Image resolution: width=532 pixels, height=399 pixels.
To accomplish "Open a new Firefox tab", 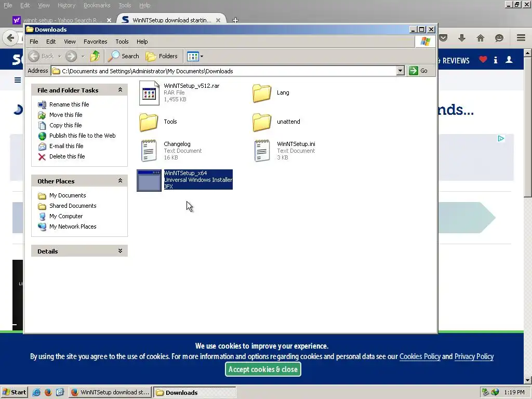I will coord(235,20).
